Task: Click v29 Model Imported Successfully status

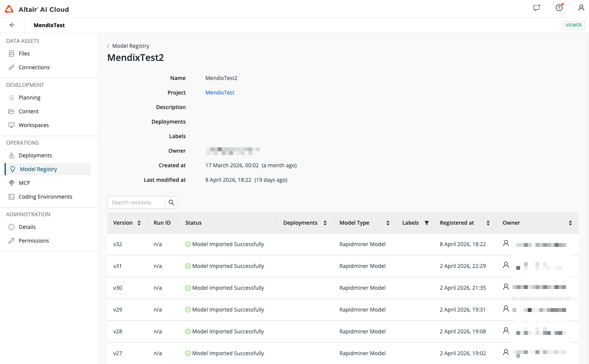Action: (228, 310)
